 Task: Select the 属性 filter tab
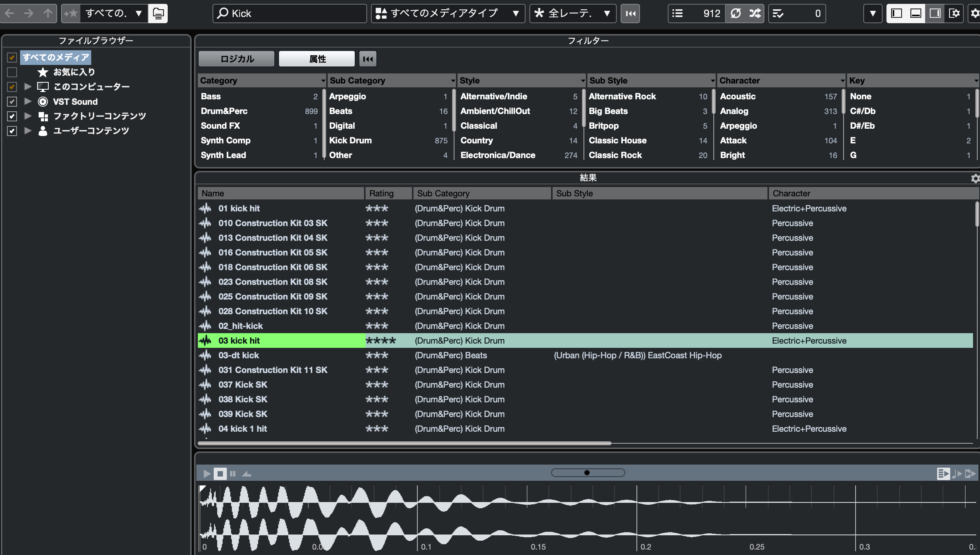click(x=317, y=59)
